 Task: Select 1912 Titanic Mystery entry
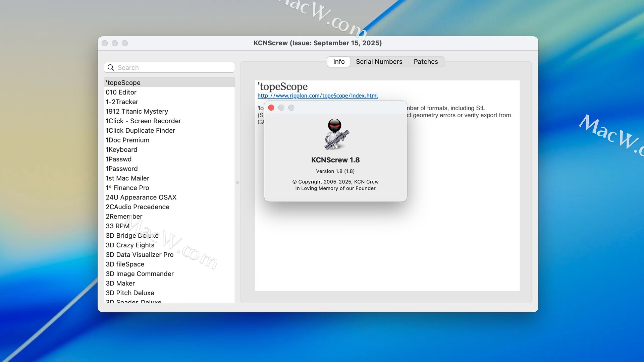click(x=169, y=111)
